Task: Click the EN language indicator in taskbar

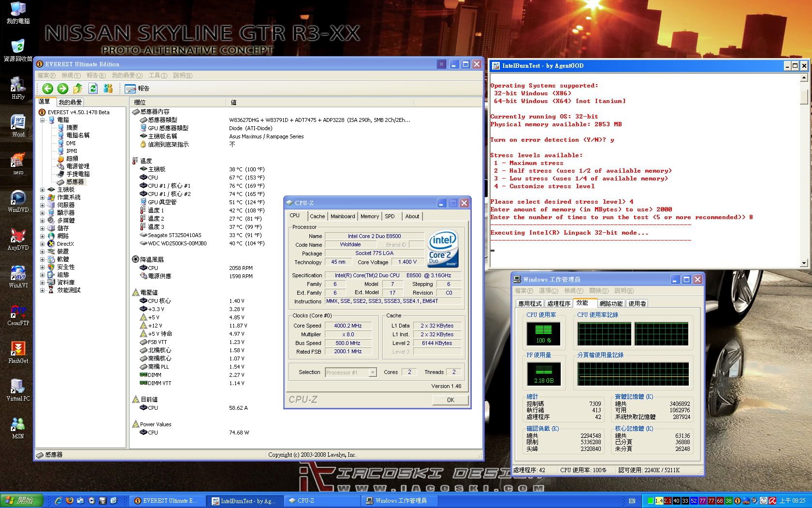Action: (x=632, y=501)
